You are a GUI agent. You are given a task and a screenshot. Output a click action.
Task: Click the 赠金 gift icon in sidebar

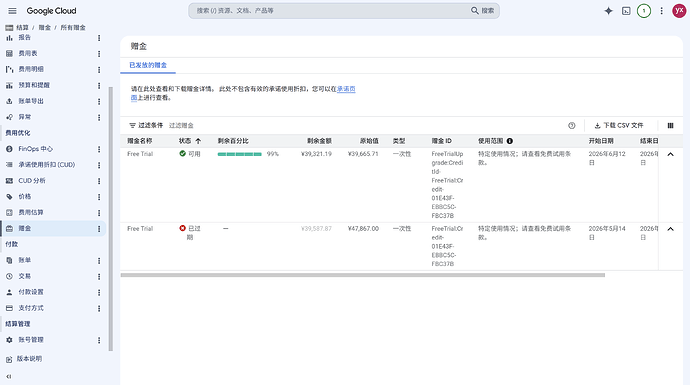[9, 229]
